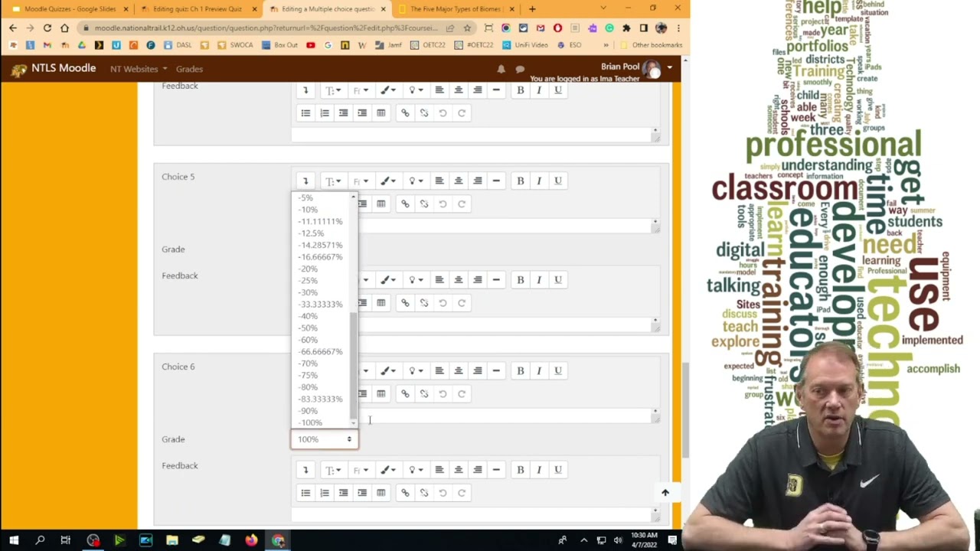
Task: Open font family dropdown in Choice 6 Feedback editor
Action: pos(361,470)
